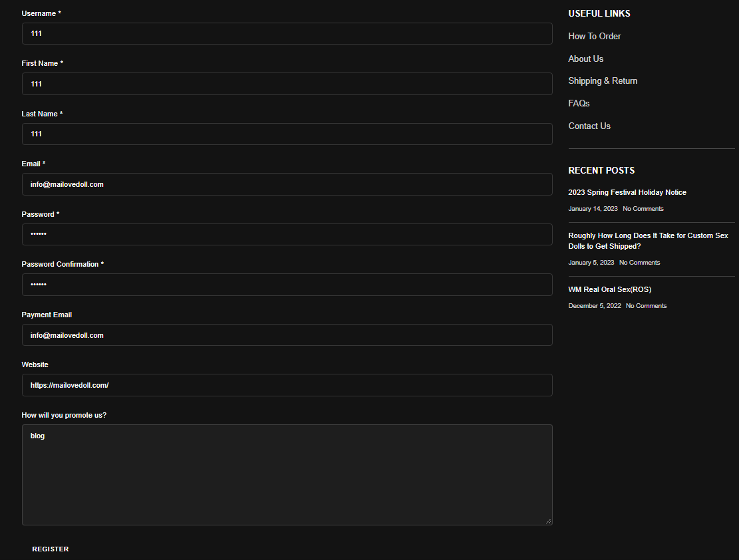Focus the First Name field
The width and height of the screenshot is (739, 560).
tap(287, 84)
